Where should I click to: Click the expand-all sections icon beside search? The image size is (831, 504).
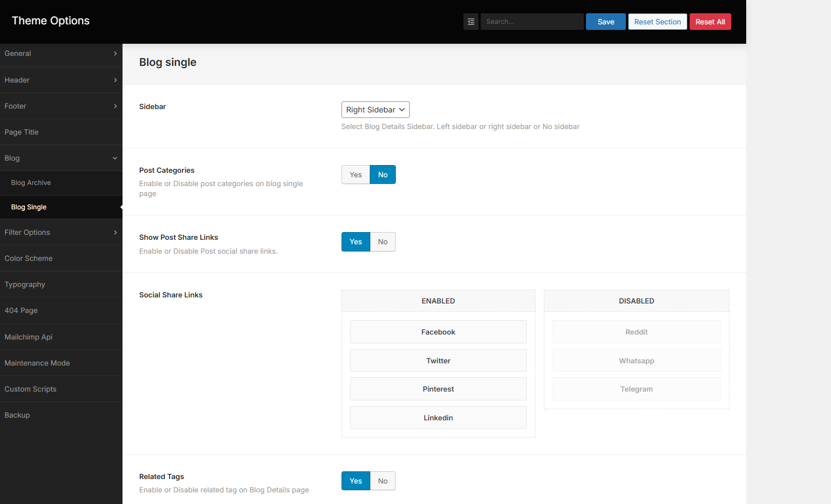(x=471, y=22)
